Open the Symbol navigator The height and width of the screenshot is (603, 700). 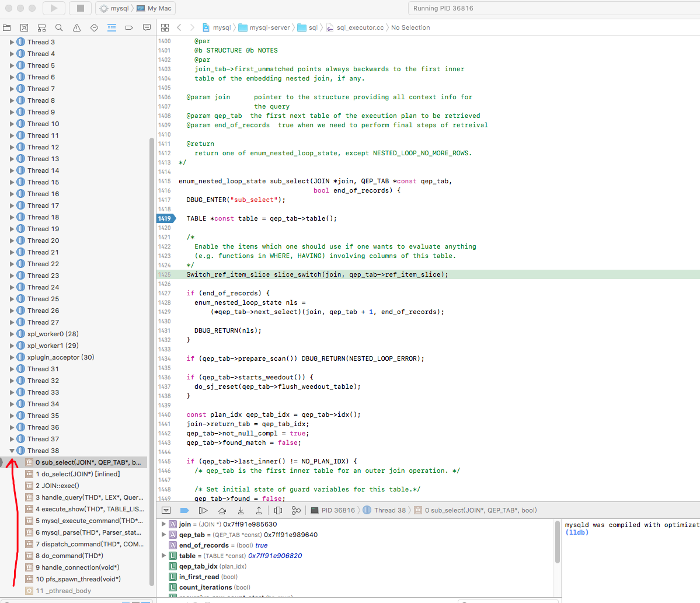(x=41, y=27)
